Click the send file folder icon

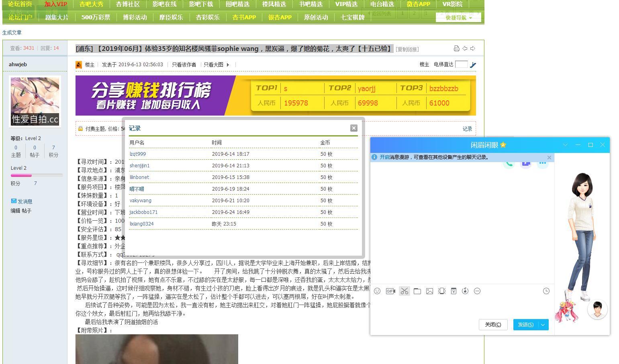(x=417, y=291)
